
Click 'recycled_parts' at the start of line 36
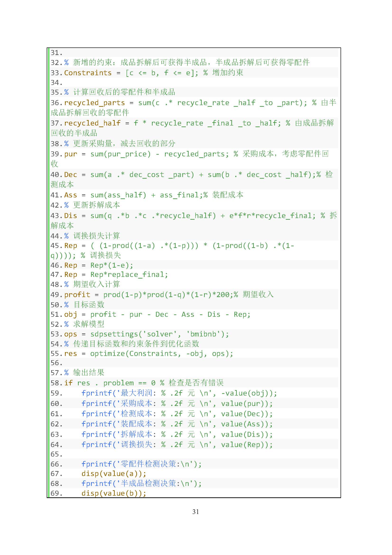pos(94,103)
